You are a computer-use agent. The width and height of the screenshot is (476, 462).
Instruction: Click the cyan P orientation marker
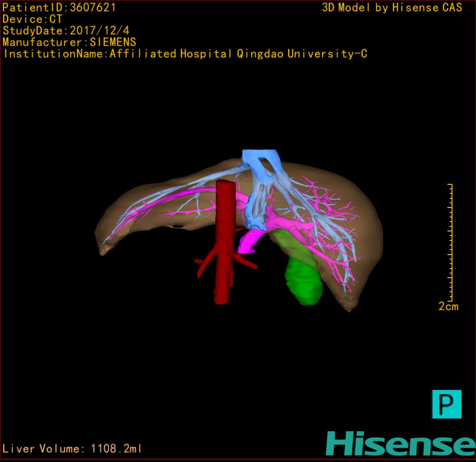tap(447, 404)
